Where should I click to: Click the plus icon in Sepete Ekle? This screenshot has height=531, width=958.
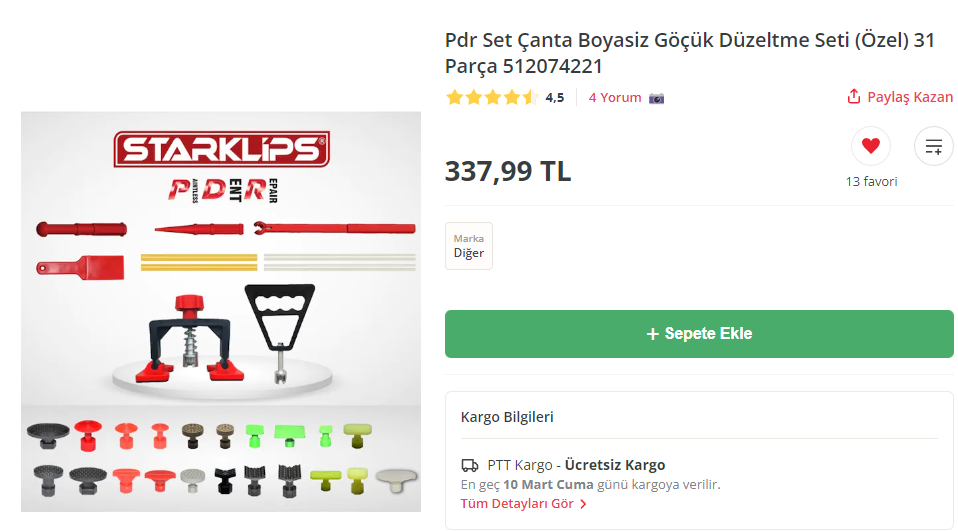[x=653, y=334]
